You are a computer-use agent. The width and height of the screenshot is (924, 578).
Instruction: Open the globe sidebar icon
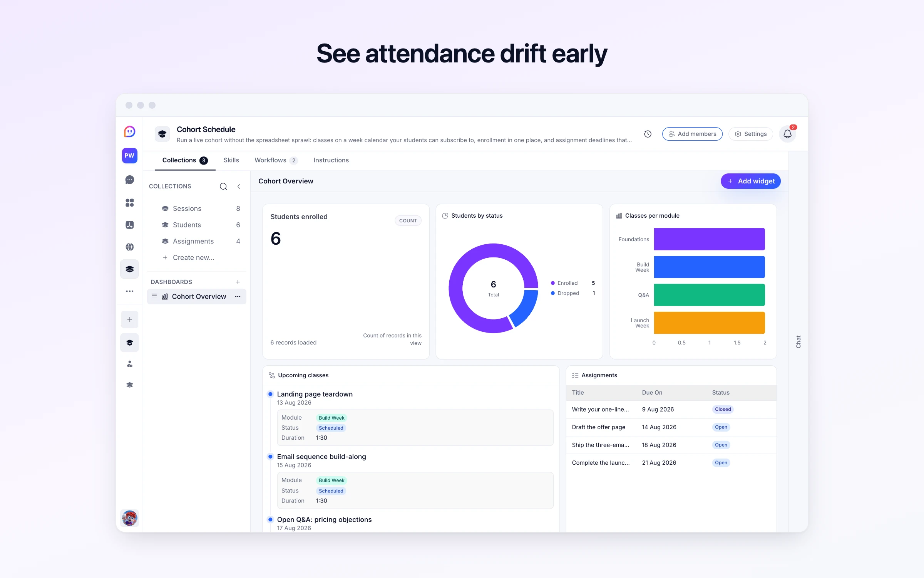pyautogui.click(x=129, y=247)
